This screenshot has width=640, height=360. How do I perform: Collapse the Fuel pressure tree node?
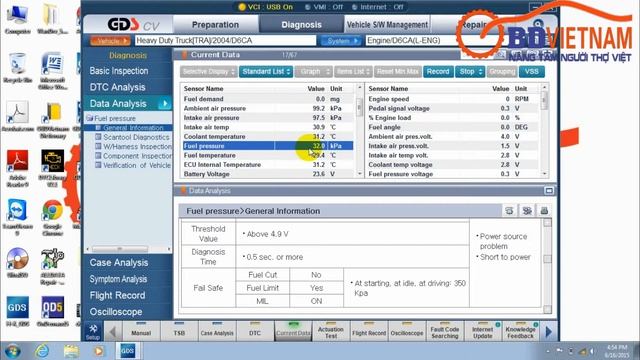89,118
